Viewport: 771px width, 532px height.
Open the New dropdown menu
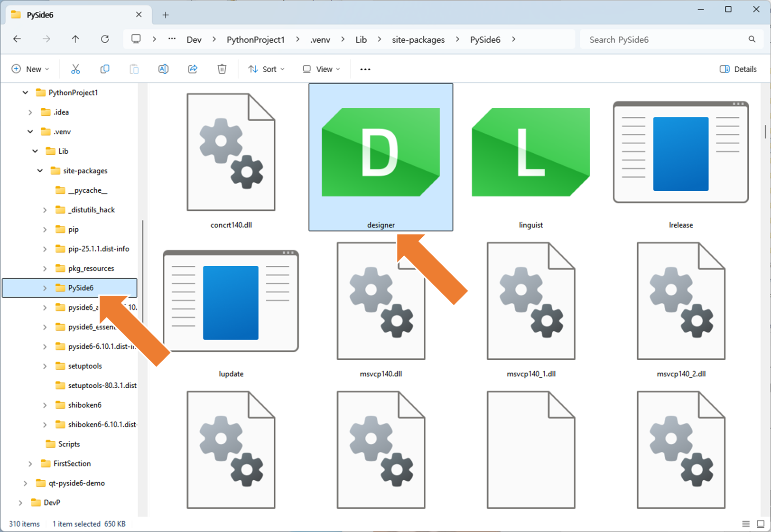(30, 69)
